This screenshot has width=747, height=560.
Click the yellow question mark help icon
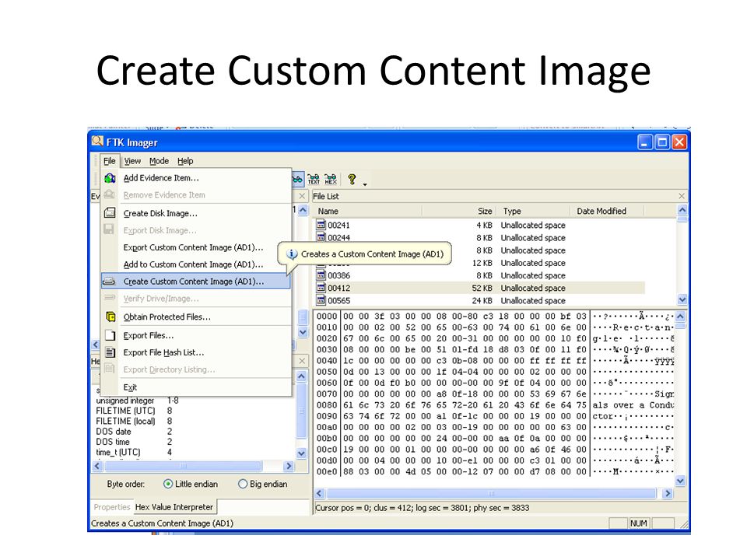(x=352, y=179)
